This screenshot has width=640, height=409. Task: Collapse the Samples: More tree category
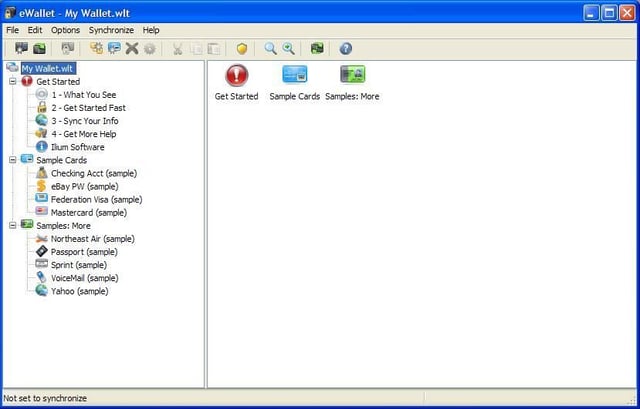13,225
